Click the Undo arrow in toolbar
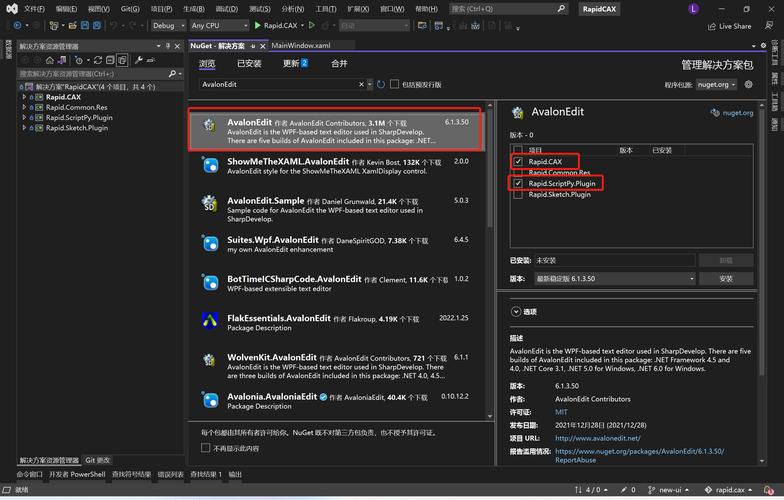This screenshot has height=500, width=784. pyautogui.click(x=113, y=26)
